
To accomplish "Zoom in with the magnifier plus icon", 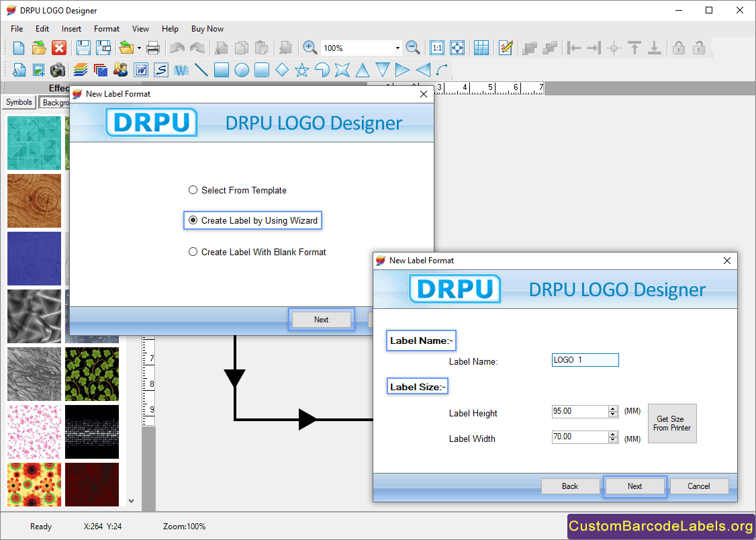I will (x=310, y=48).
